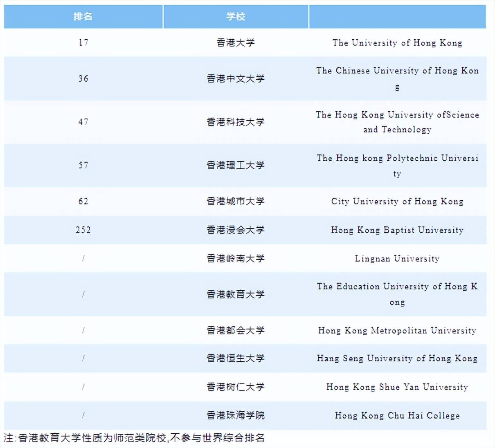Select rank cell 252

83,230
